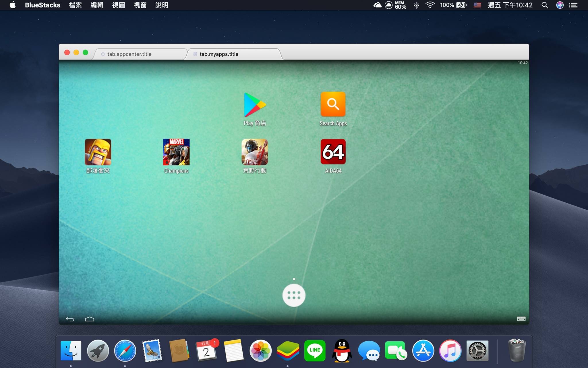
Task: Open the US flag input source menu
Action: (477, 5)
